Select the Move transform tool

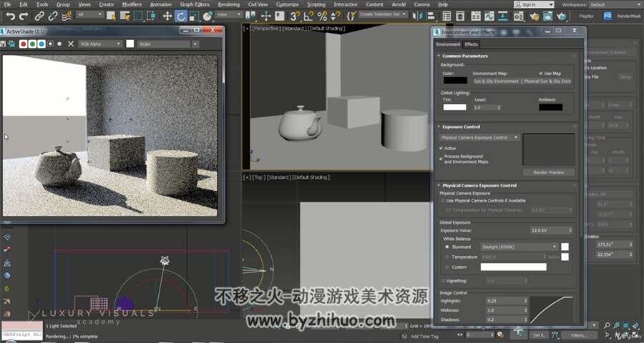pos(167,16)
